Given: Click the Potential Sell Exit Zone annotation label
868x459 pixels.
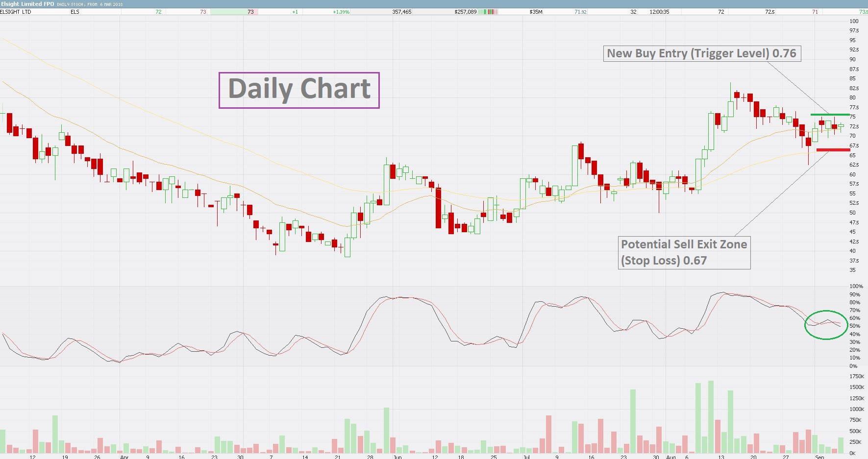Looking at the screenshot, I should [x=684, y=252].
